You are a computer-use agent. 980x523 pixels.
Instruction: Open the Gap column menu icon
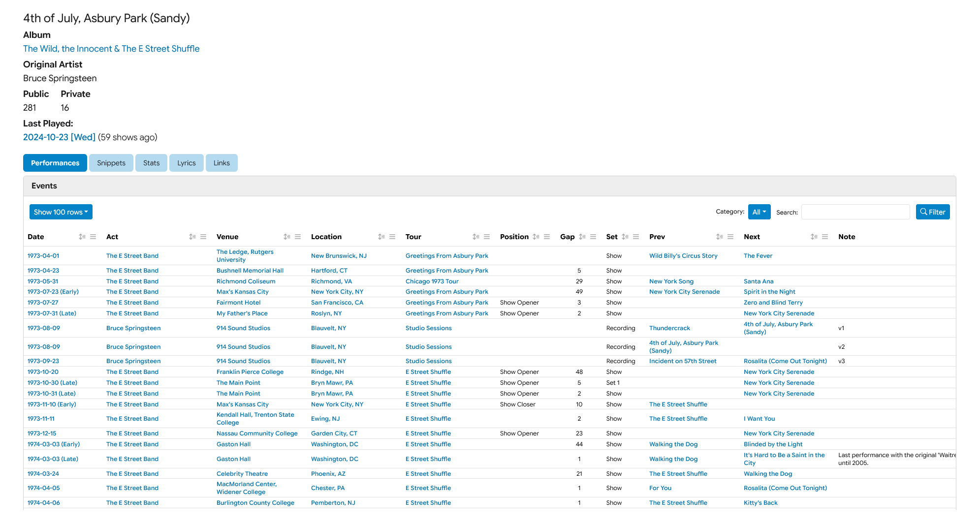(x=593, y=237)
